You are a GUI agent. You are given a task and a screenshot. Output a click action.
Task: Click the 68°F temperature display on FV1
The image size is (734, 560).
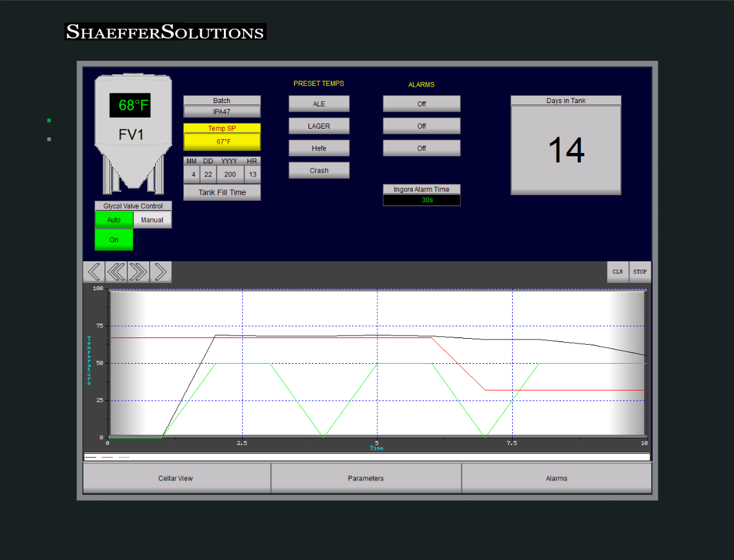pos(131,106)
